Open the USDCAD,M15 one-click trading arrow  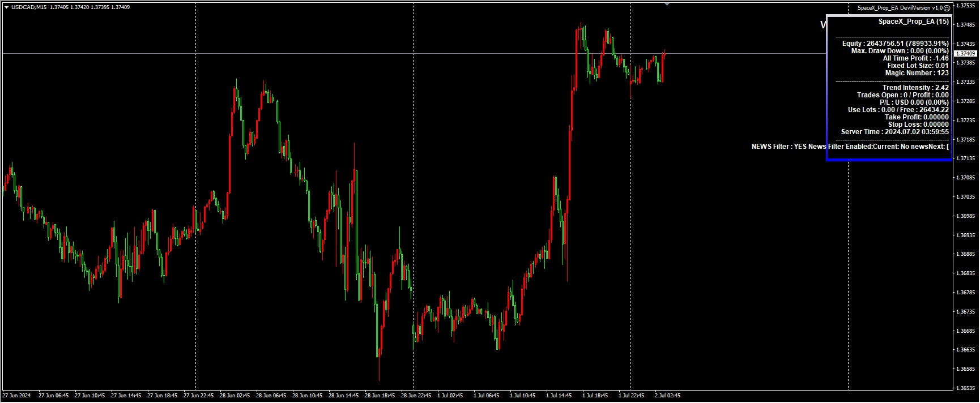tap(6, 7)
